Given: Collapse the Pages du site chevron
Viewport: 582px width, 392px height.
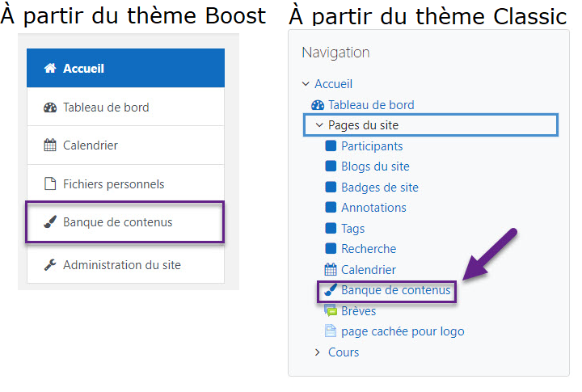Looking at the screenshot, I should tap(319, 125).
